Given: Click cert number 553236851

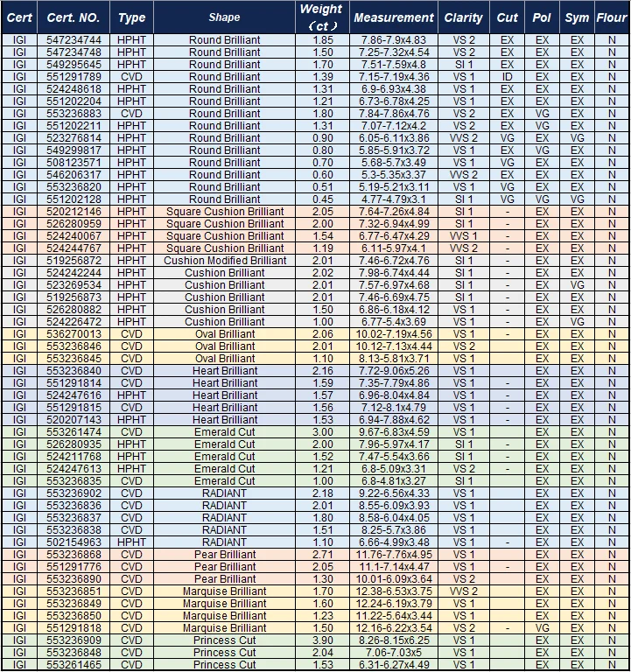Looking at the screenshot, I should [x=74, y=591].
